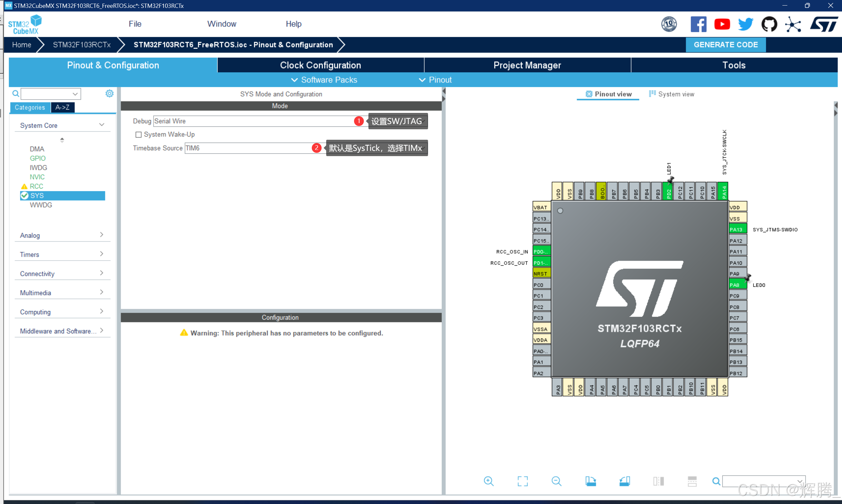842x504 pixels.
Task: Enable the System Wake-Up checkbox
Action: coord(138,135)
